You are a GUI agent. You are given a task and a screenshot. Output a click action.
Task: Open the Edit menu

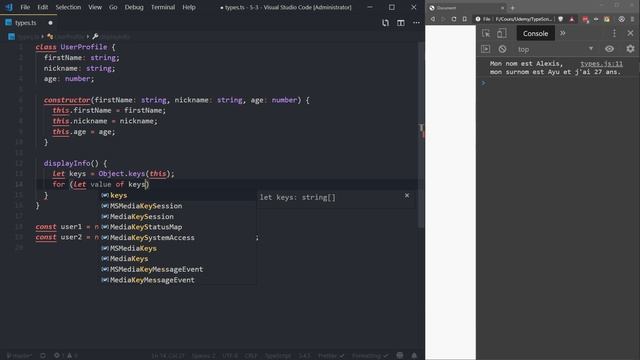click(x=42, y=7)
